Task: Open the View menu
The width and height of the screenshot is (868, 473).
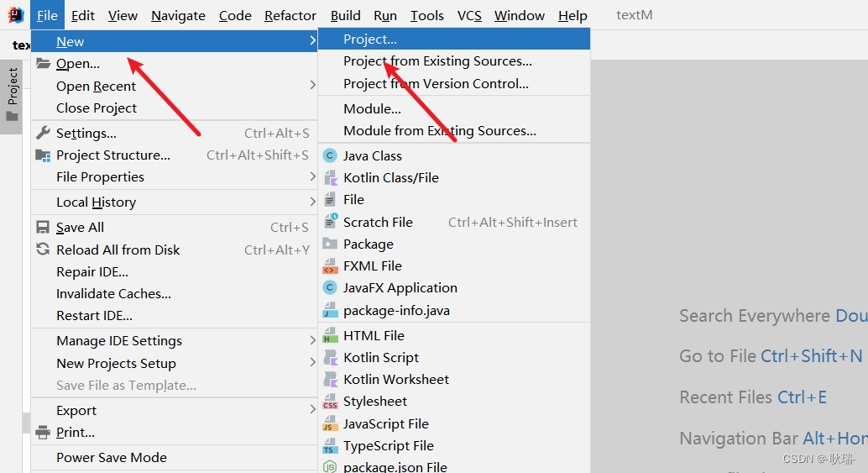Action: click(x=123, y=15)
